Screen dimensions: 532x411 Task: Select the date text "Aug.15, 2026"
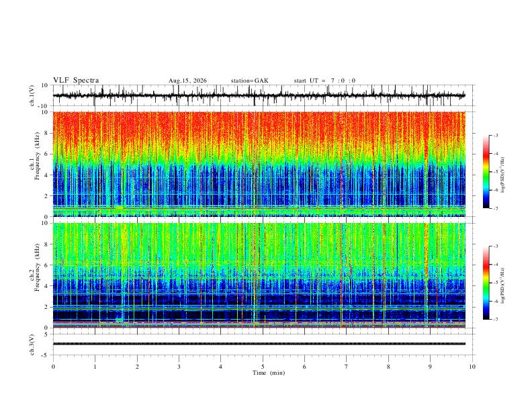pos(187,81)
